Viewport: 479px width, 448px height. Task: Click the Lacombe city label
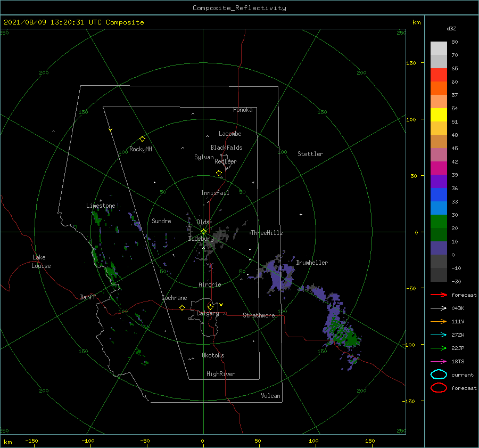pos(230,134)
